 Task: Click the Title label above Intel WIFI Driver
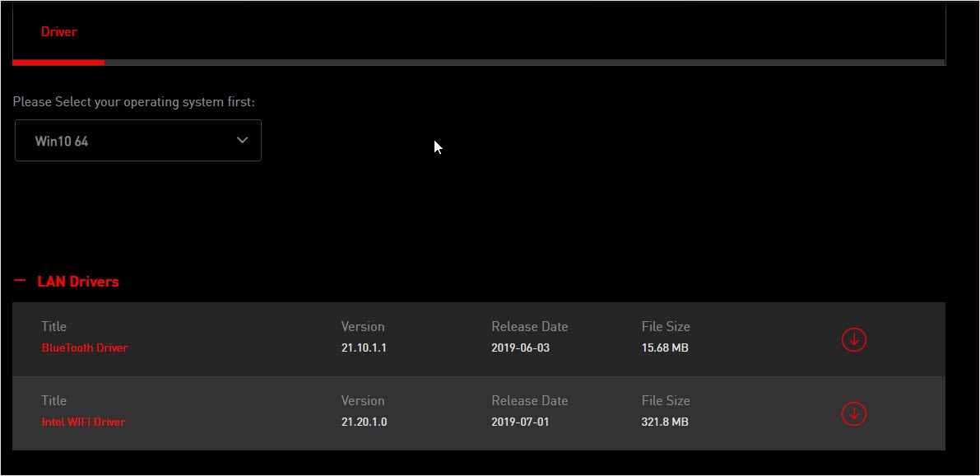54,401
